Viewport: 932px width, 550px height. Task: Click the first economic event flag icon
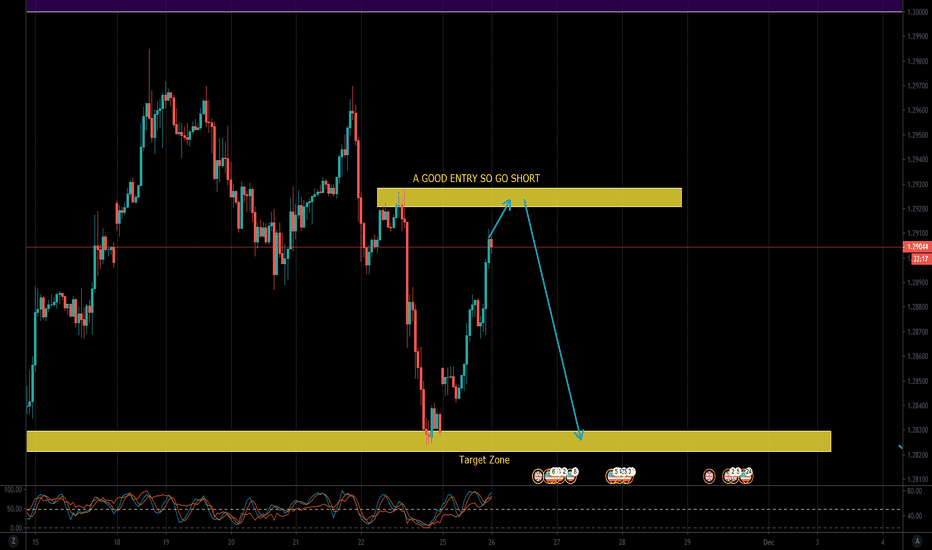pos(538,475)
